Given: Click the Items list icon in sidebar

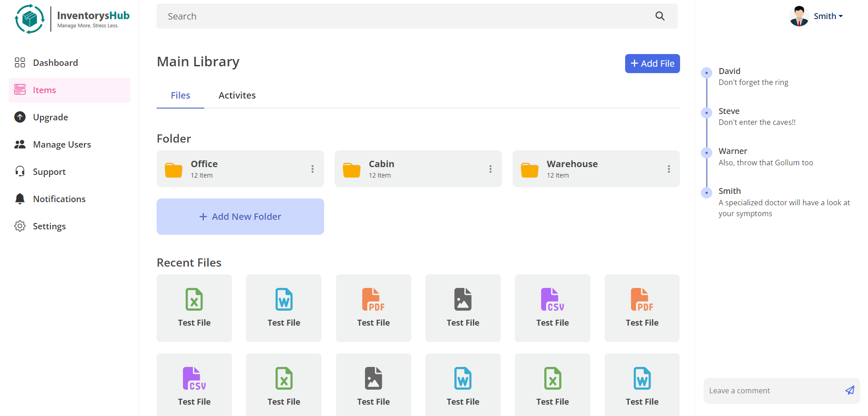Looking at the screenshot, I should 20,90.
